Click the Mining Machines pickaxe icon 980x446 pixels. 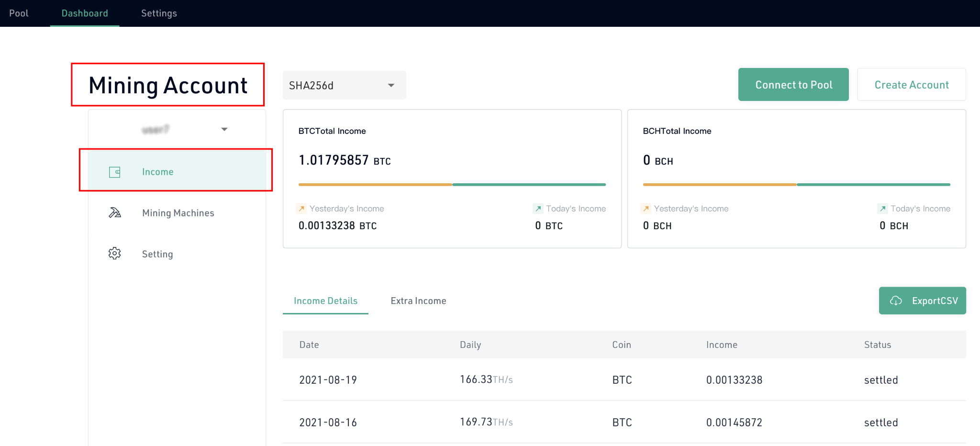click(x=115, y=213)
